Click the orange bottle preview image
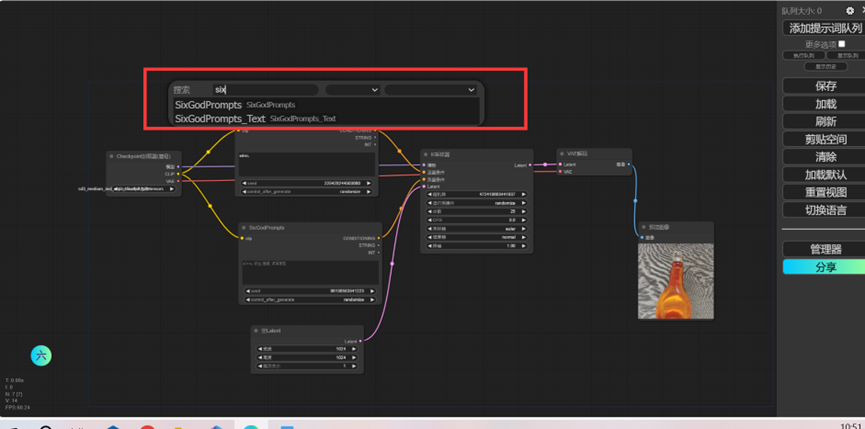Image resolution: width=865 pixels, height=429 pixels. click(x=676, y=281)
